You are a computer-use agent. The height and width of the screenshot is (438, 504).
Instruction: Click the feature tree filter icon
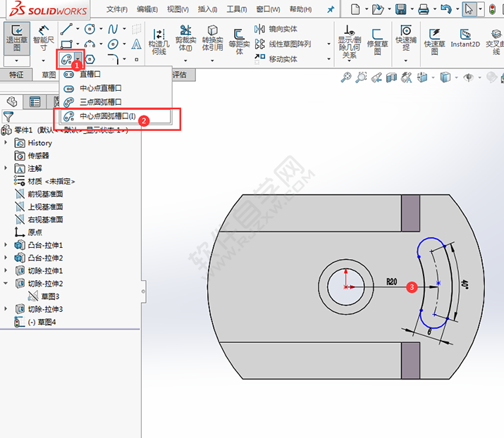click(8, 117)
